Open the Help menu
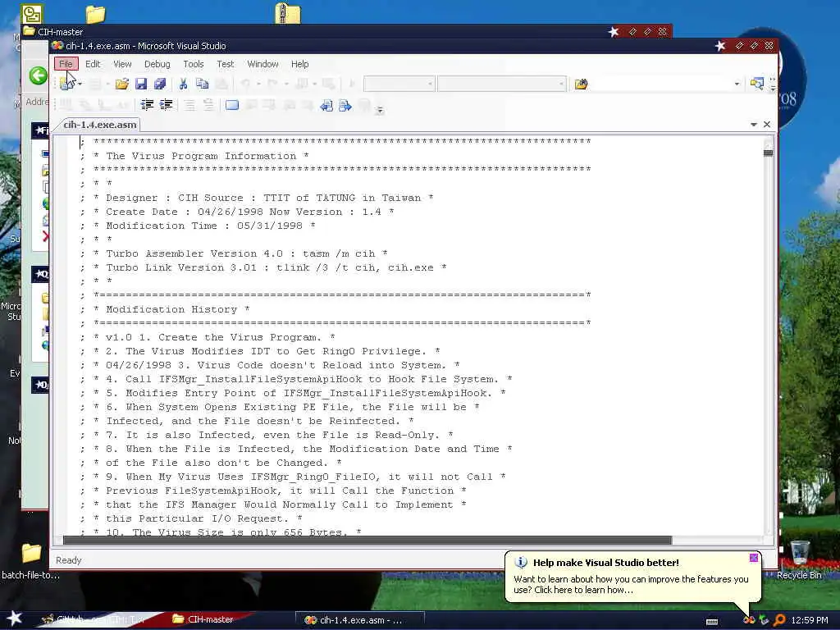The height and width of the screenshot is (630, 840). (300, 64)
